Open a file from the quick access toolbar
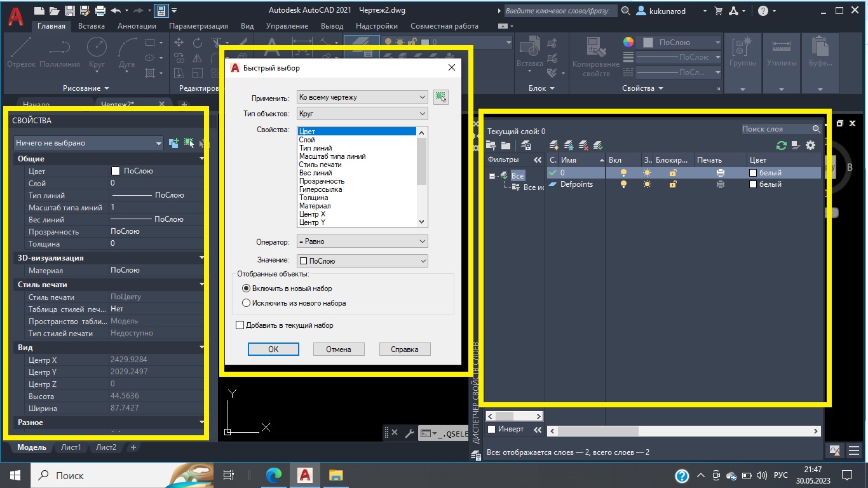This screenshot has width=868, height=488. point(54,11)
